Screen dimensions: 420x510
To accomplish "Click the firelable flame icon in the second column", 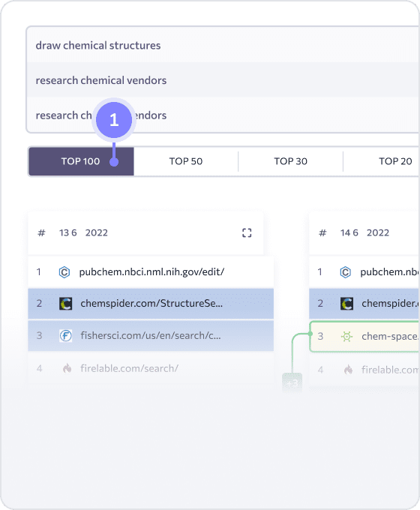I will [348, 370].
